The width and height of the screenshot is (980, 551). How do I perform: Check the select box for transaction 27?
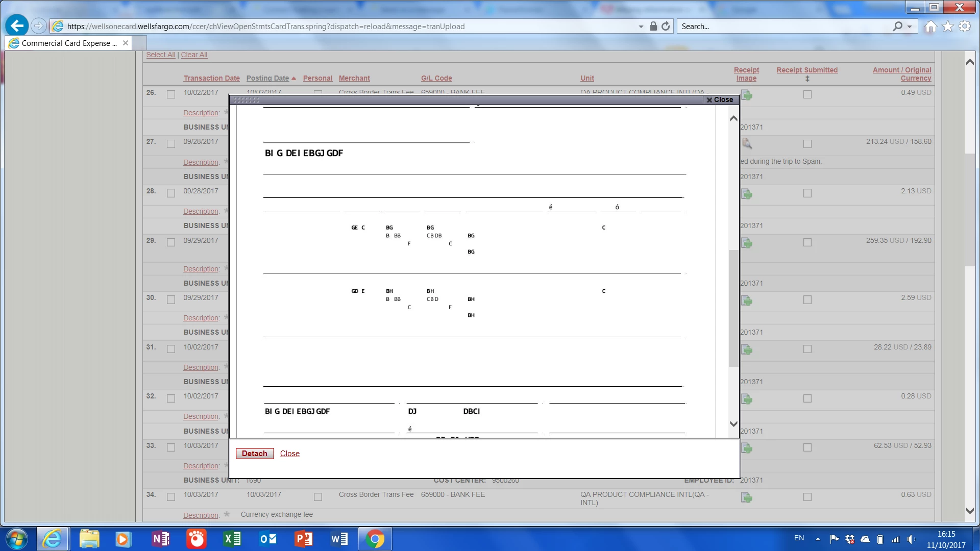pyautogui.click(x=171, y=144)
